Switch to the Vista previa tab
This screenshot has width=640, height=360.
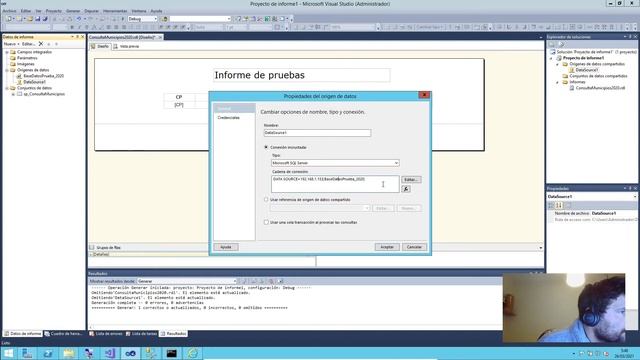click(127, 47)
